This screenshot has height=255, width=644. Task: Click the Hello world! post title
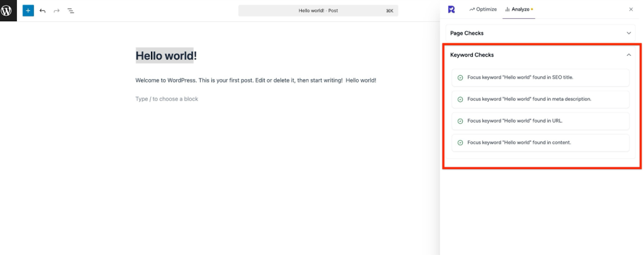click(x=166, y=56)
